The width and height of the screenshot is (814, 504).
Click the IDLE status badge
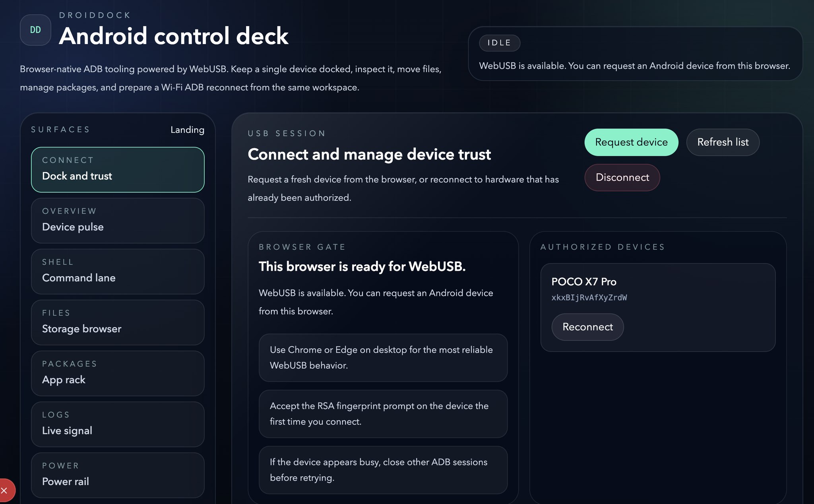coord(500,43)
